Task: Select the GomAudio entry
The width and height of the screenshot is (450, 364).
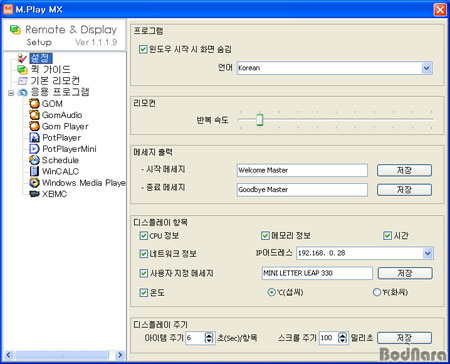Action: click(62, 115)
